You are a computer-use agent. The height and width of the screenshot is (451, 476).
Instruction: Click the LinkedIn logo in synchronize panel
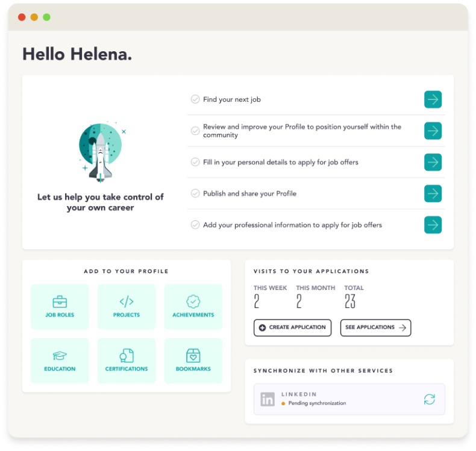pos(268,399)
